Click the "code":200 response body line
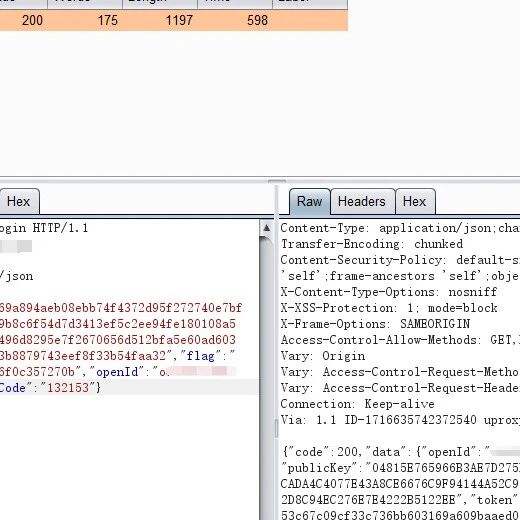The height and width of the screenshot is (520, 520). (400, 452)
